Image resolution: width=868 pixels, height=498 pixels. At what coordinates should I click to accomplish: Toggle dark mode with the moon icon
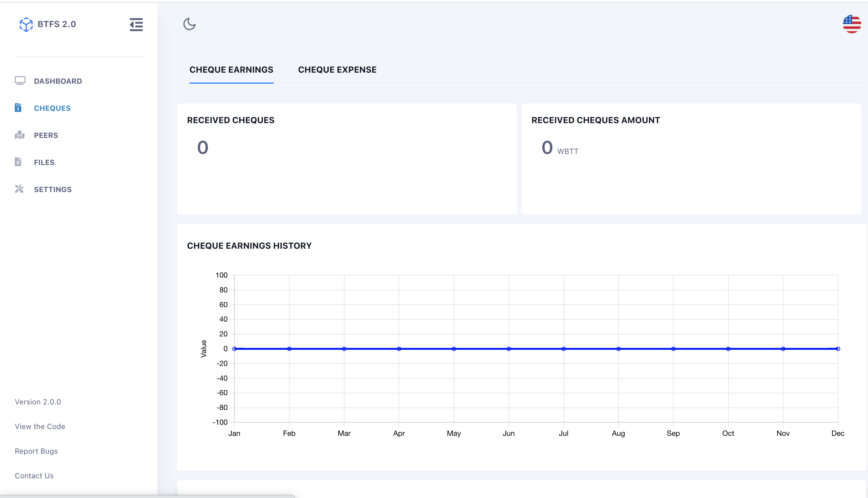tap(189, 24)
